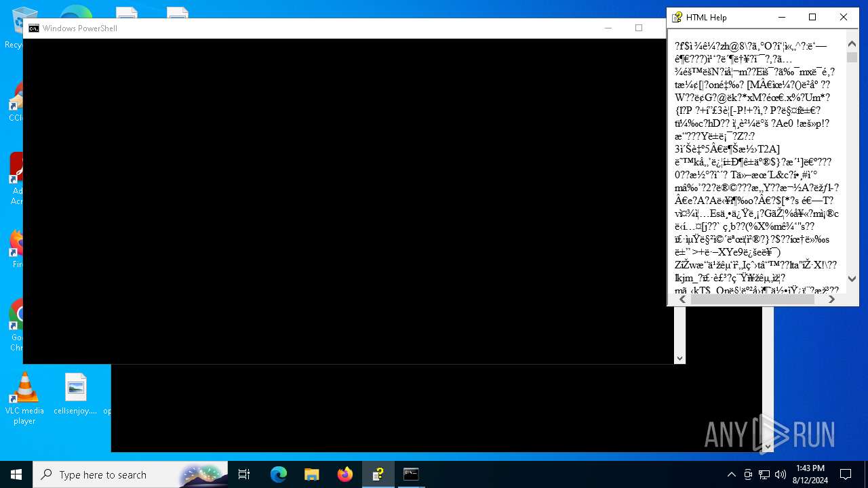
Task: Switch to HTML Help taskbar button
Action: point(378,474)
